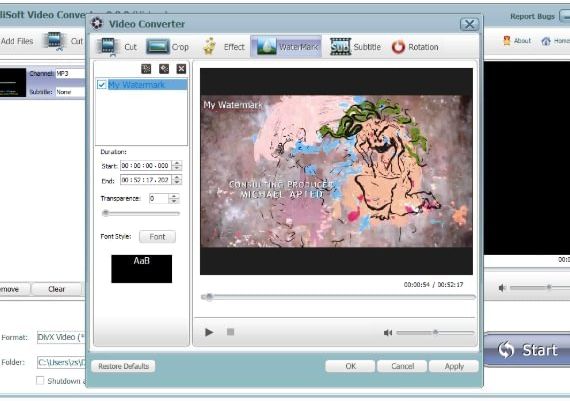Image resolution: width=570 pixels, height=401 pixels.
Task: Select the WaterMark tab
Action: 286,47
